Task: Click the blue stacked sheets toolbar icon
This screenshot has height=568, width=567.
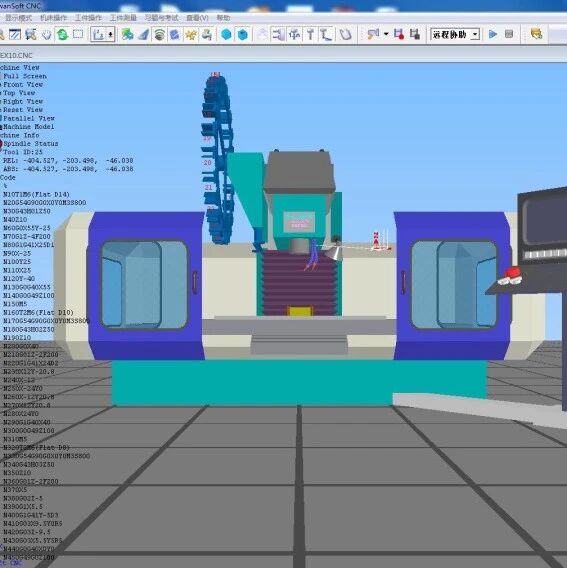Action: [x=175, y=34]
